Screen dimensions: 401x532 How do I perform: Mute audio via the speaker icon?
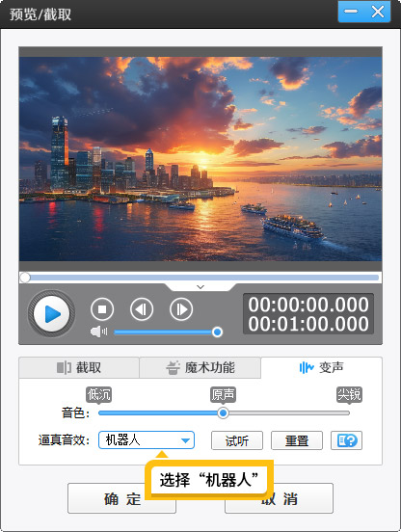(98, 332)
